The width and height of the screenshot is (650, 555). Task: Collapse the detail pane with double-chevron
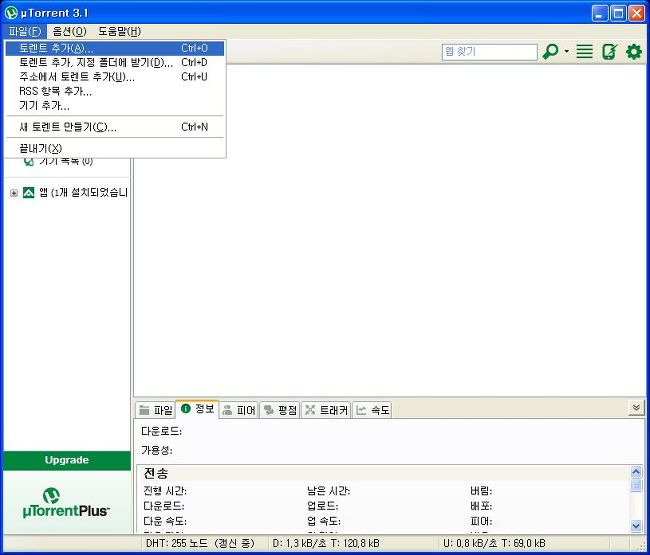pyautogui.click(x=636, y=408)
